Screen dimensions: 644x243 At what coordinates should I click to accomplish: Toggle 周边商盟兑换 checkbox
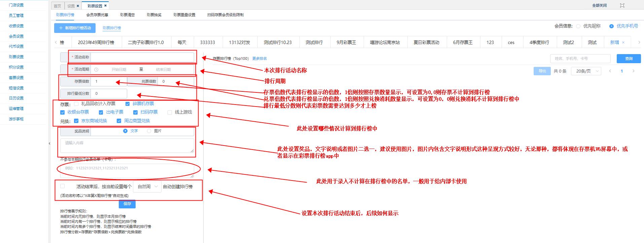[119, 121]
